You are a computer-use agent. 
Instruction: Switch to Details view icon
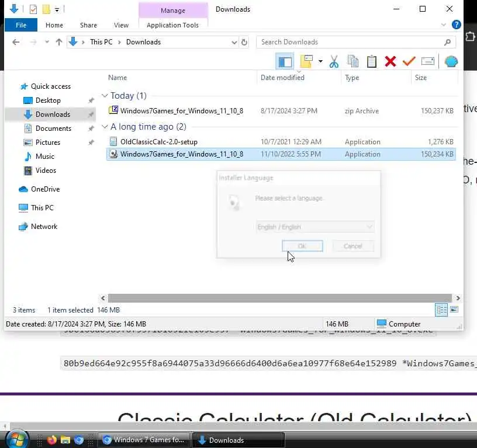click(441, 310)
